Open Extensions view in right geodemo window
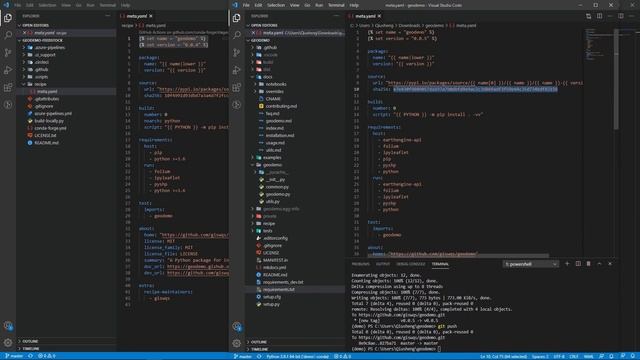Screen dimensions: 640x360 click(x=237, y=87)
